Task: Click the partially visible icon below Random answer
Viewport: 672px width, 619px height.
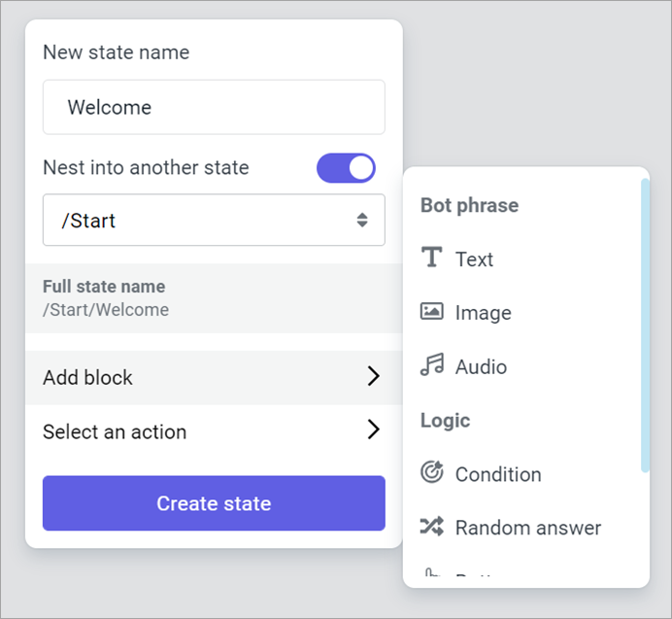Action: [x=432, y=575]
